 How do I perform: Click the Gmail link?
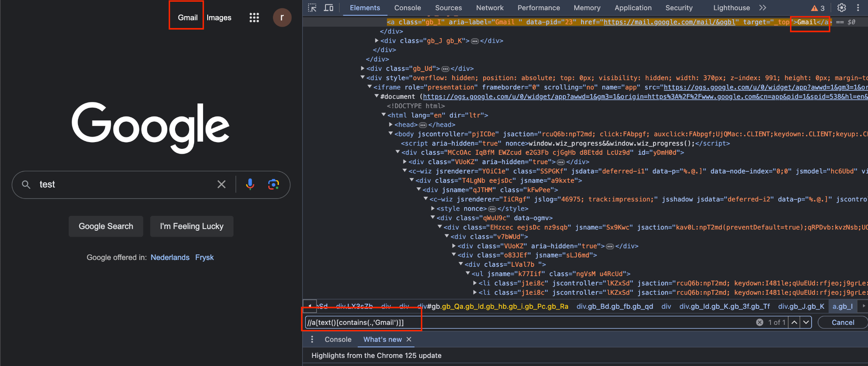[x=187, y=17]
